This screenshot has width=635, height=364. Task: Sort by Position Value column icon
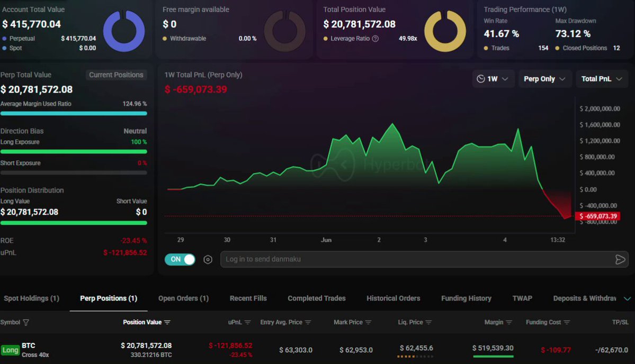(167, 322)
